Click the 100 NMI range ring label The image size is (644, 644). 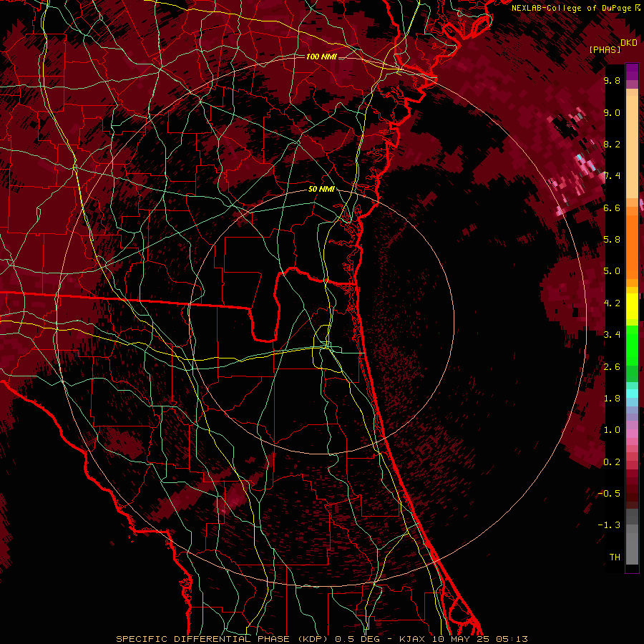pyautogui.click(x=321, y=57)
